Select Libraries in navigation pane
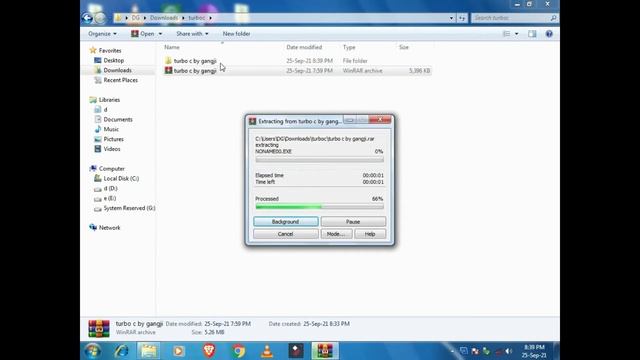 [x=109, y=100]
